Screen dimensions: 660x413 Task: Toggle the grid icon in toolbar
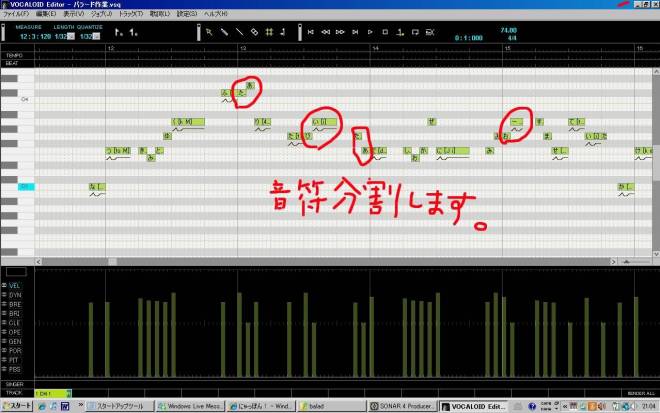pos(269,32)
